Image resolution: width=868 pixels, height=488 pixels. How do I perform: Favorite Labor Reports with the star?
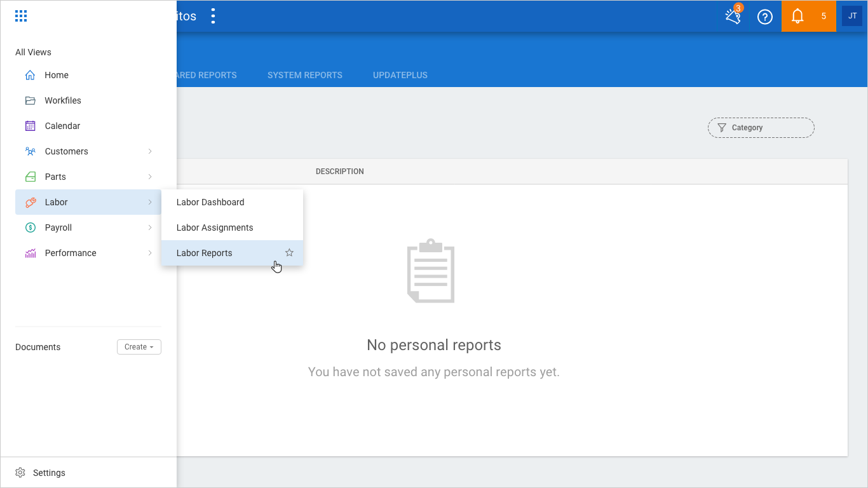[289, 253]
